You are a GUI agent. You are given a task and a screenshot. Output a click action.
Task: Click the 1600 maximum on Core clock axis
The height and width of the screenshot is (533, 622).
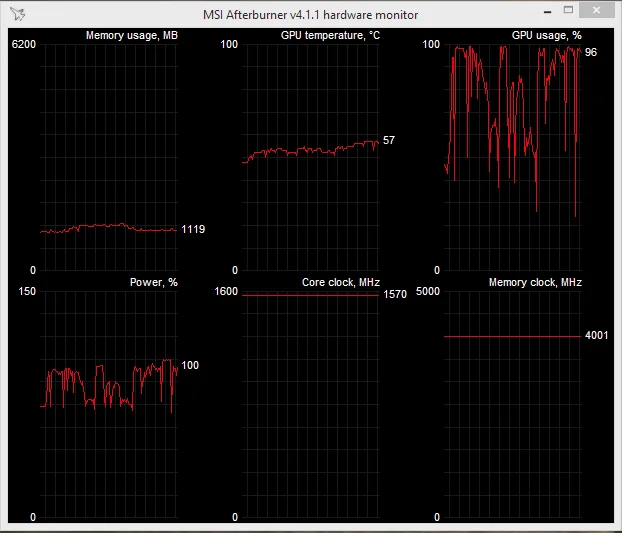pos(226,291)
